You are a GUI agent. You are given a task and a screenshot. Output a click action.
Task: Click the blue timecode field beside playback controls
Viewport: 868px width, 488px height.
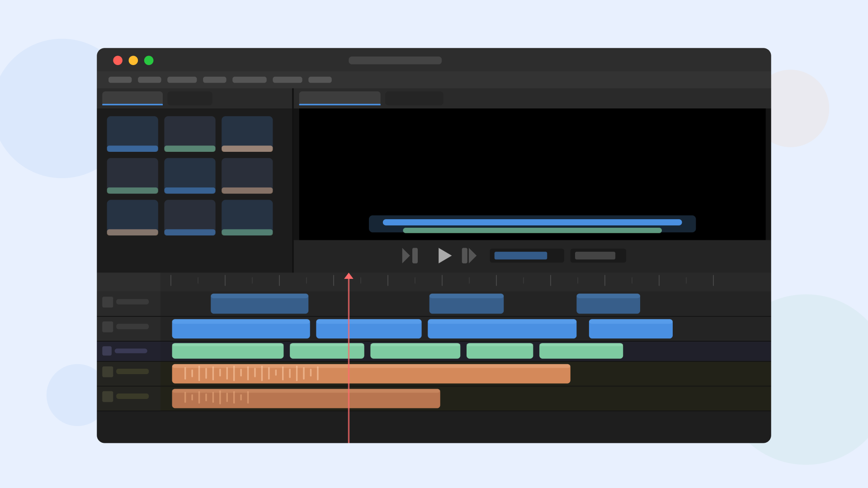[x=520, y=256]
